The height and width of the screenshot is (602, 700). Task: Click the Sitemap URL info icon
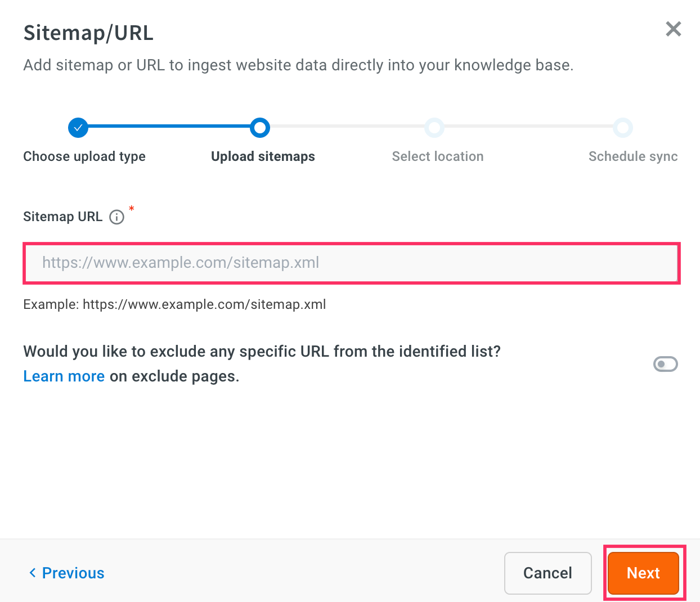[x=116, y=217]
